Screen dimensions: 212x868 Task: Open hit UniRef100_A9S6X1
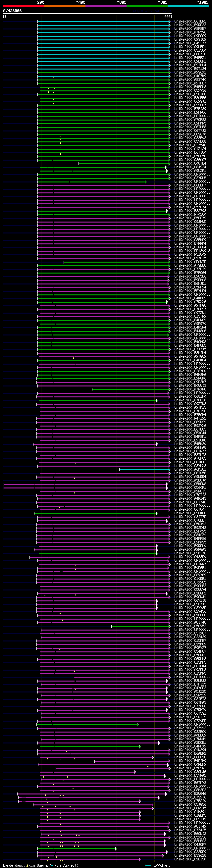pos(190,73)
